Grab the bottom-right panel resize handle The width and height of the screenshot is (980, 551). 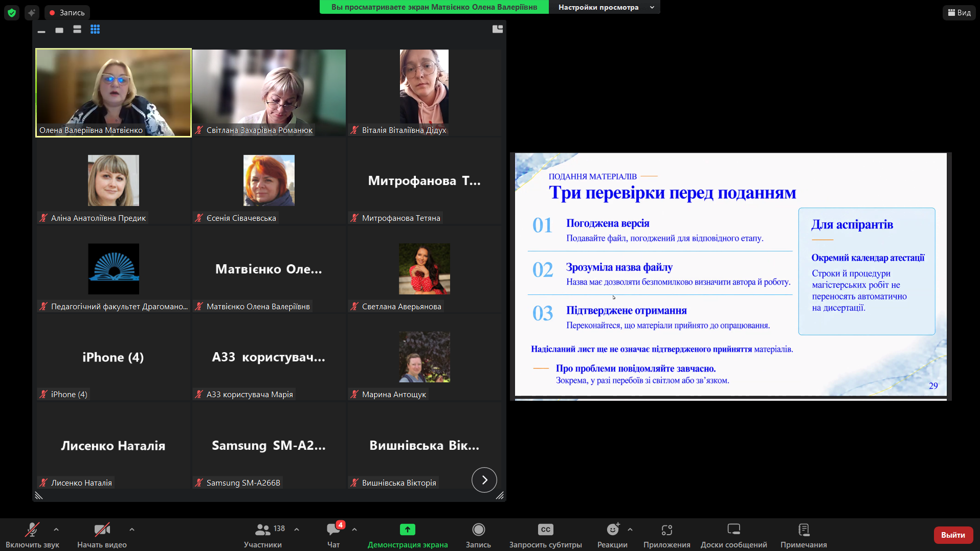point(500,495)
